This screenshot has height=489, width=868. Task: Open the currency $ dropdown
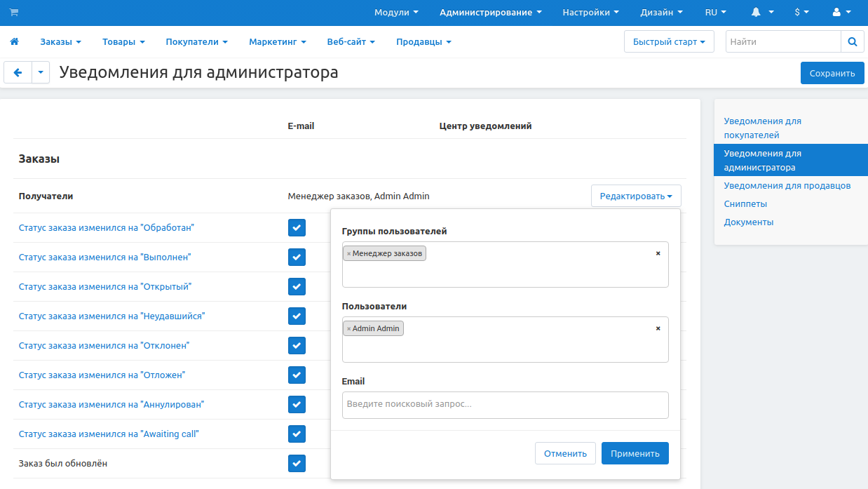click(801, 13)
